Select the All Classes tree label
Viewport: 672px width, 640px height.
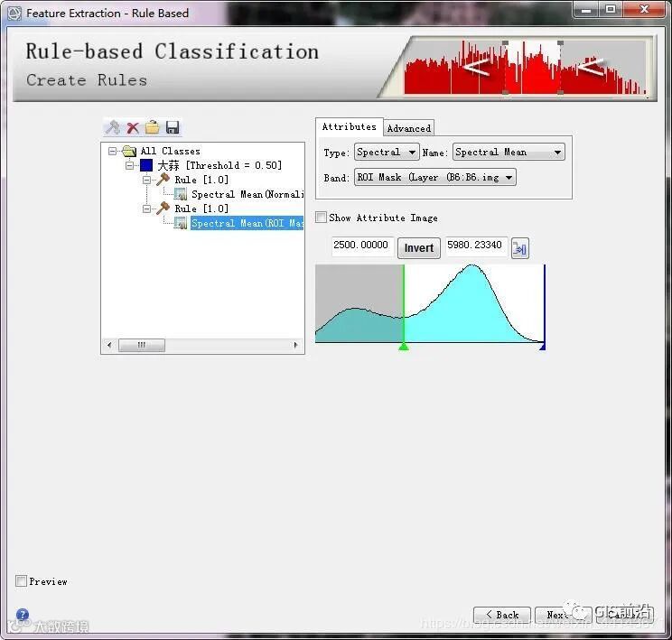170,151
